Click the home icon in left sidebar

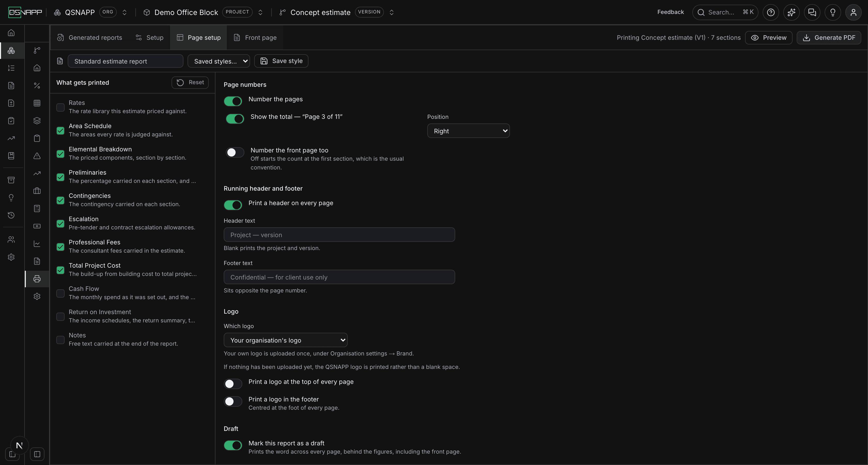(x=11, y=33)
